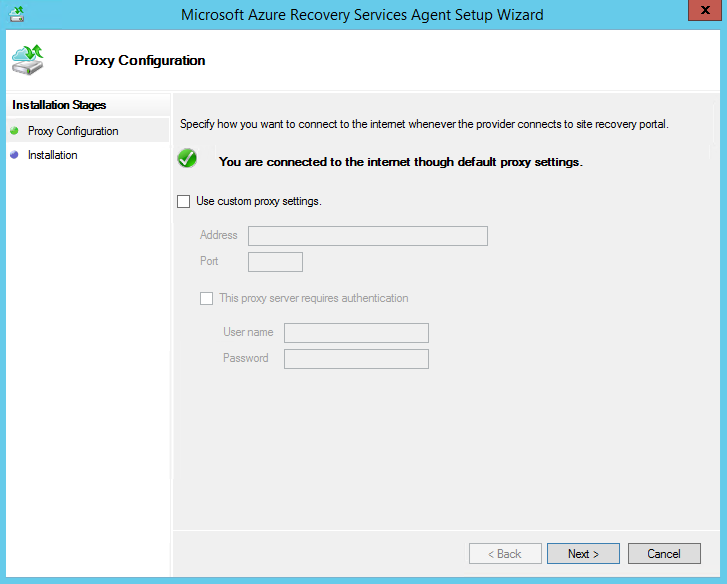The height and width of the screenshot is (584, 727).
Task: Click the purple bullet beside Installation
Action: point(14,155)
